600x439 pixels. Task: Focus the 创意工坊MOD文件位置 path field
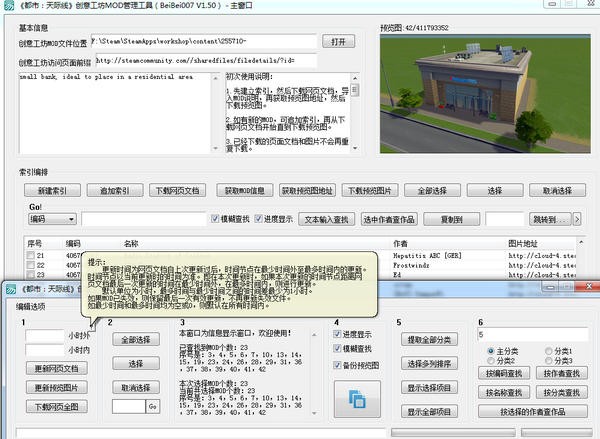click(x=204, y=41)
